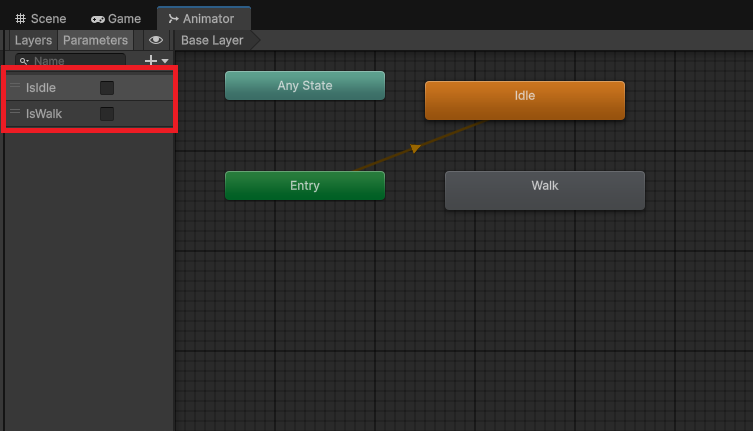
Task: Open the add parameter dropdown arrow
Action: point(165,61)
